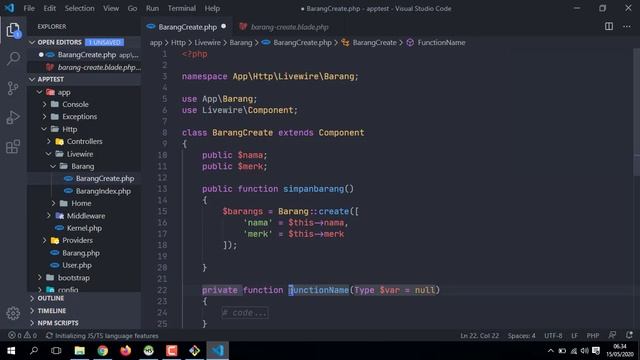
Task: Click the BarangCreate class breadcrumb
Action: (369, 42)
